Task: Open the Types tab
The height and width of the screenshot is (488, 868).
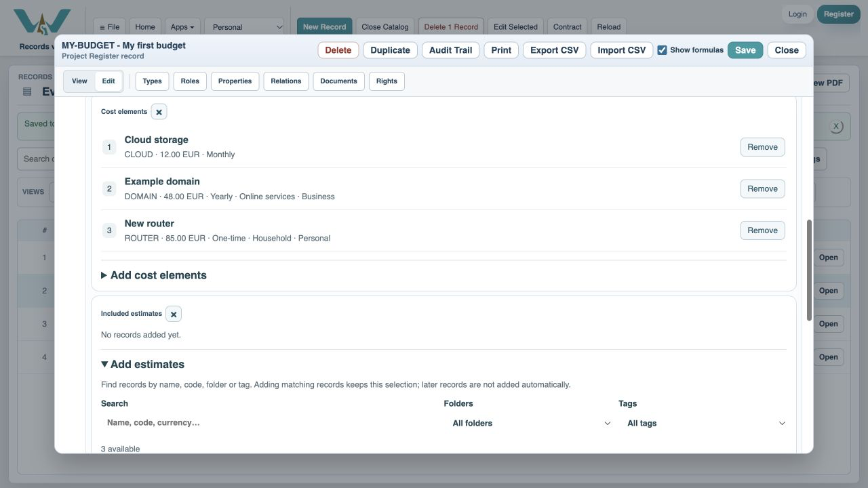Action: coord(152,81)
